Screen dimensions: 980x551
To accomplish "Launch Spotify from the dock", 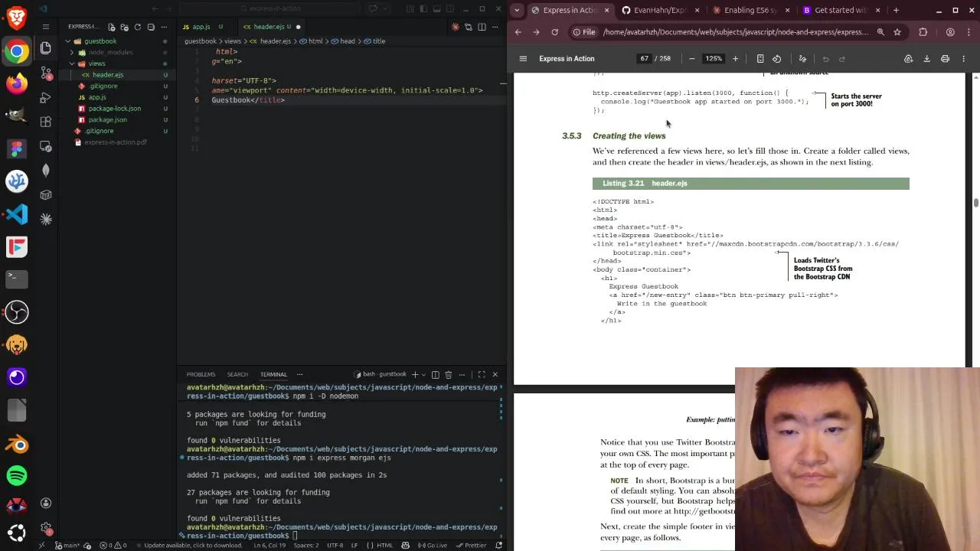I will click(17, 475).
